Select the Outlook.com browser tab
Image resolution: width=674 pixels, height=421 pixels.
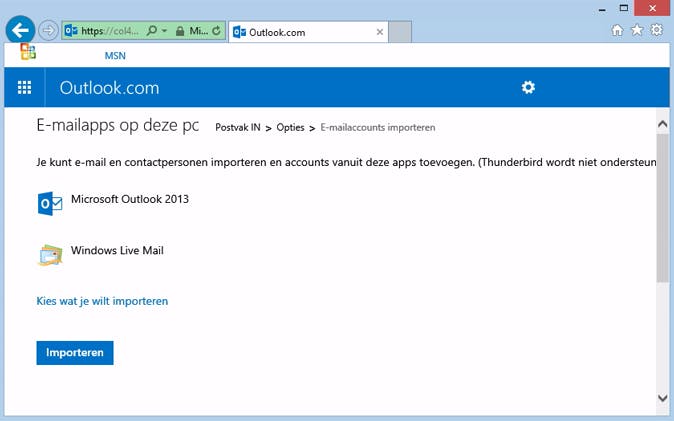coord(308,32)
